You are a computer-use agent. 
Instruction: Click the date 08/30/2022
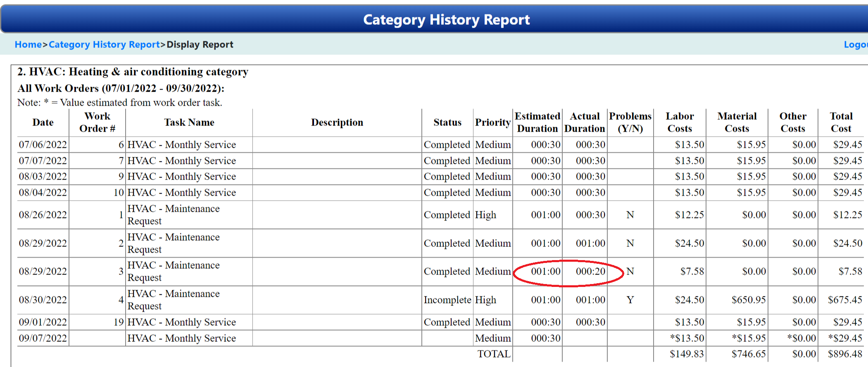(x=43, y=300)
